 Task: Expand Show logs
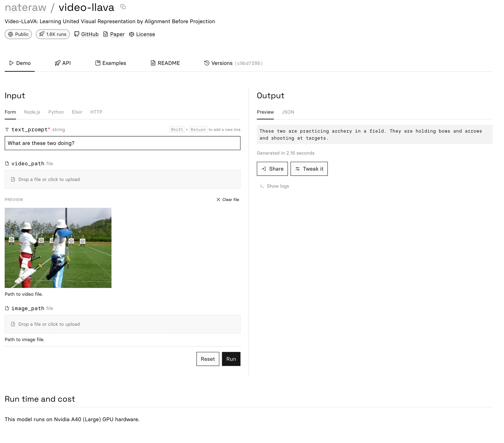tap(274, 186)
